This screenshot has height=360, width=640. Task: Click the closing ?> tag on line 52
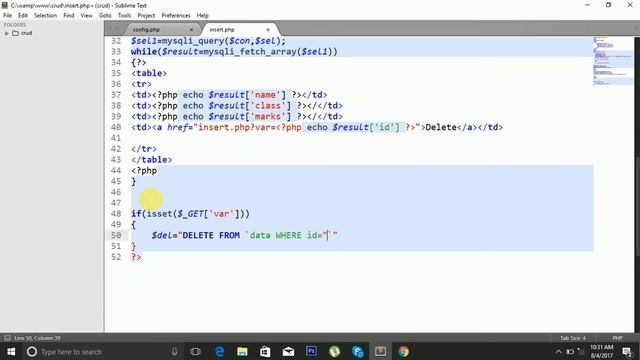coord(136,257)
